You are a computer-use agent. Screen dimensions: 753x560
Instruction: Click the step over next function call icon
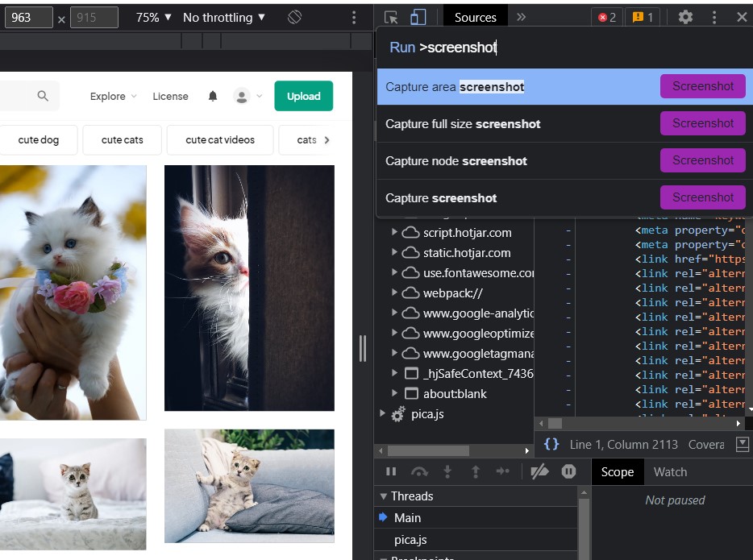coord(420,471)
